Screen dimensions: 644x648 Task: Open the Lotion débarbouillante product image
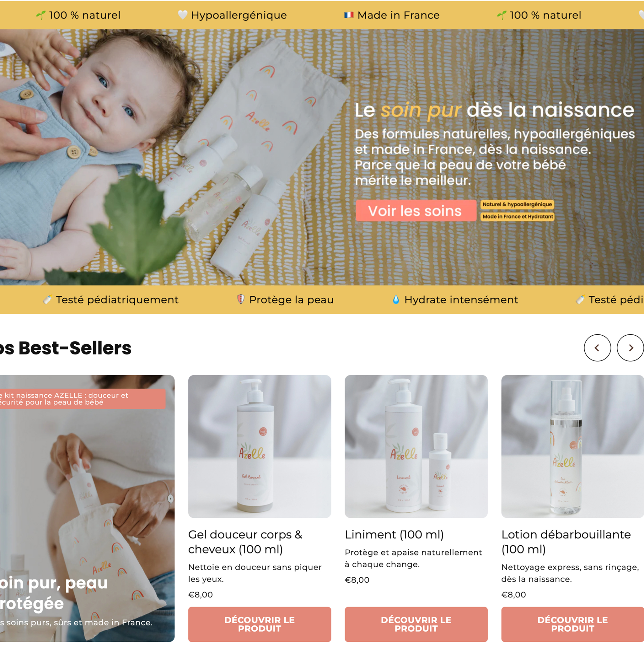point(572,446)
